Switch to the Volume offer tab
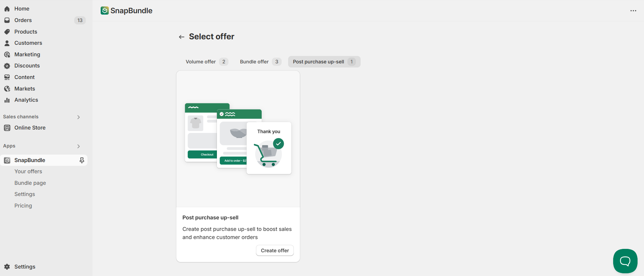Screen dimensions: 644x276 point(207,62)
